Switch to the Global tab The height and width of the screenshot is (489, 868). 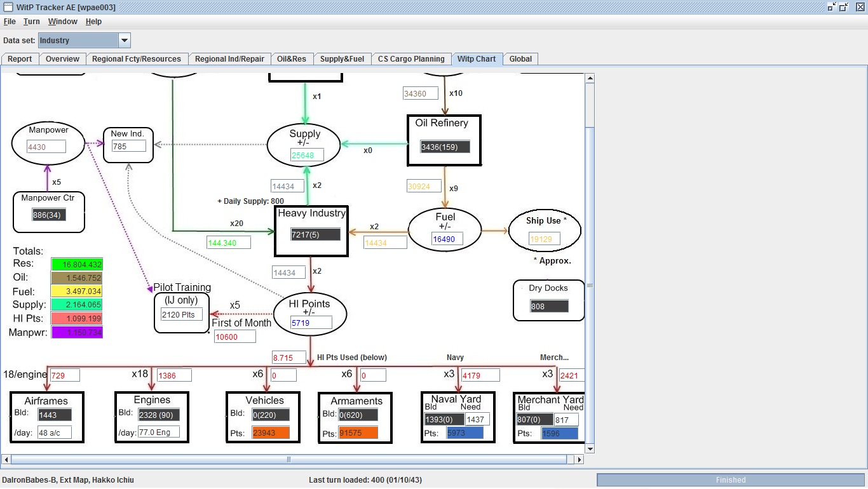click(x=520, y=59)
